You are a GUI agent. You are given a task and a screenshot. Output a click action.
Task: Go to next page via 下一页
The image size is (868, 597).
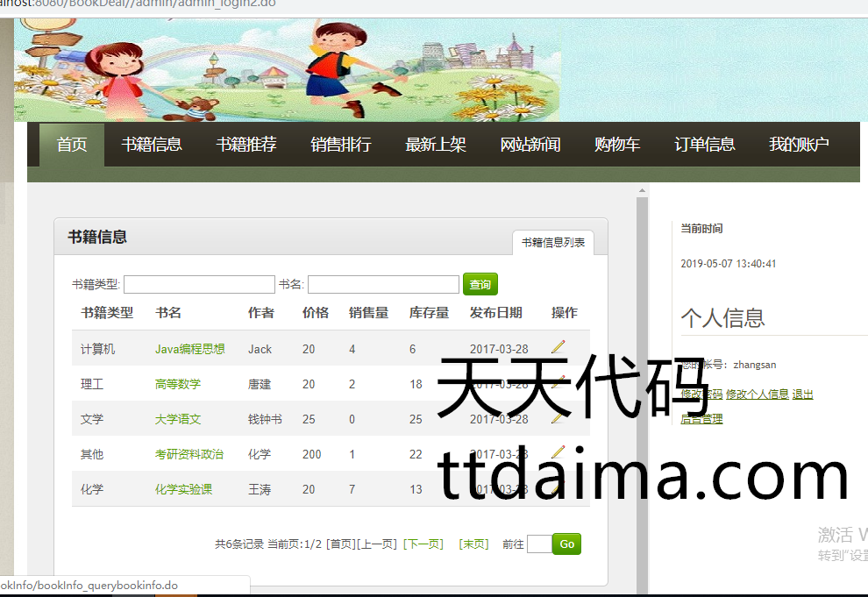[x=423, y=544]
